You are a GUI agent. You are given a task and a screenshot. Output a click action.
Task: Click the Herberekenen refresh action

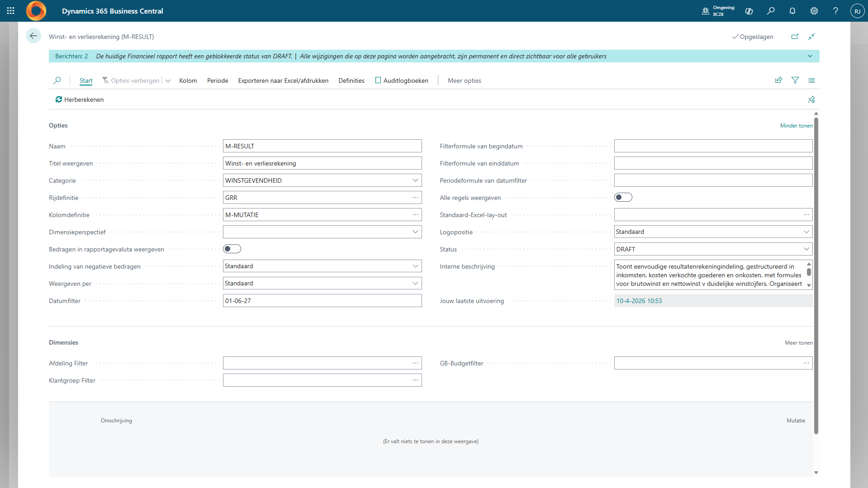coord(80,99)
